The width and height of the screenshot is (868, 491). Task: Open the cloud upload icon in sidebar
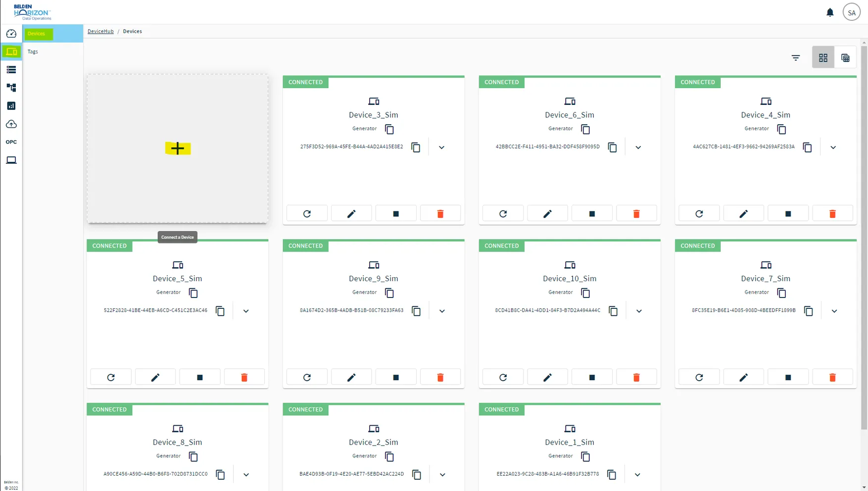11,124
